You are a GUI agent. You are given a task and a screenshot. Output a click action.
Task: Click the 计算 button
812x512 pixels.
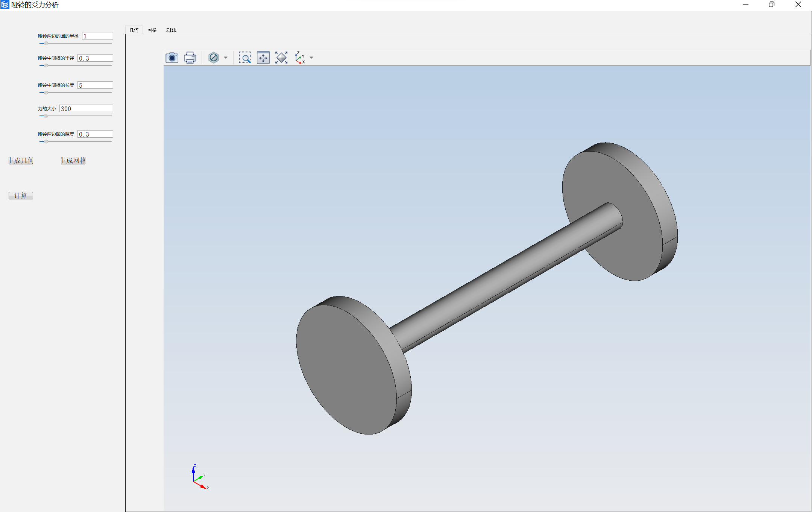[x=21, y=196]
